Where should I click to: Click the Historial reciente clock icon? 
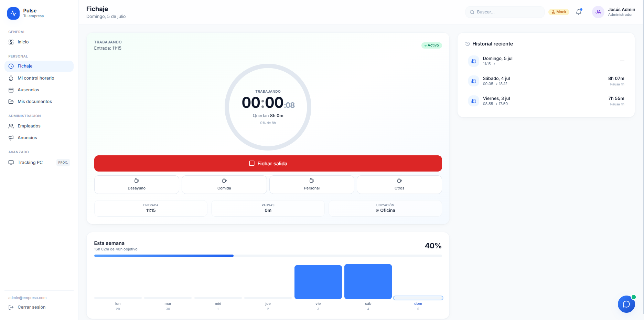point(468,44)
